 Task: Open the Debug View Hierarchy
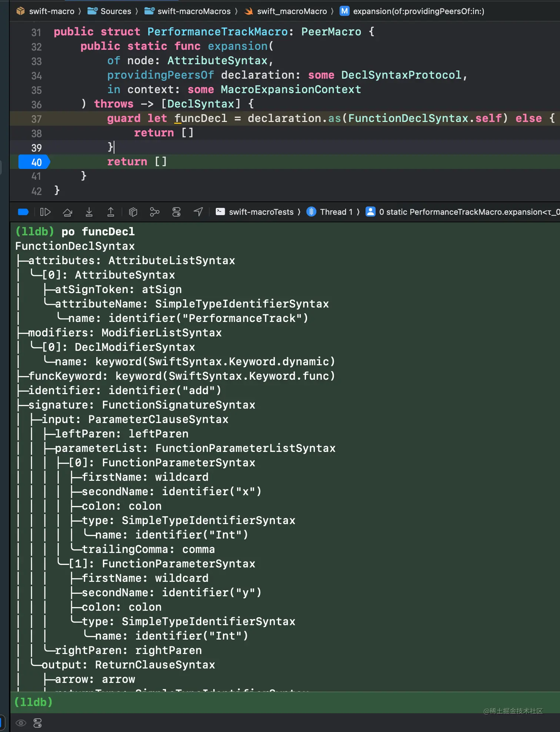tap(133, 212)
